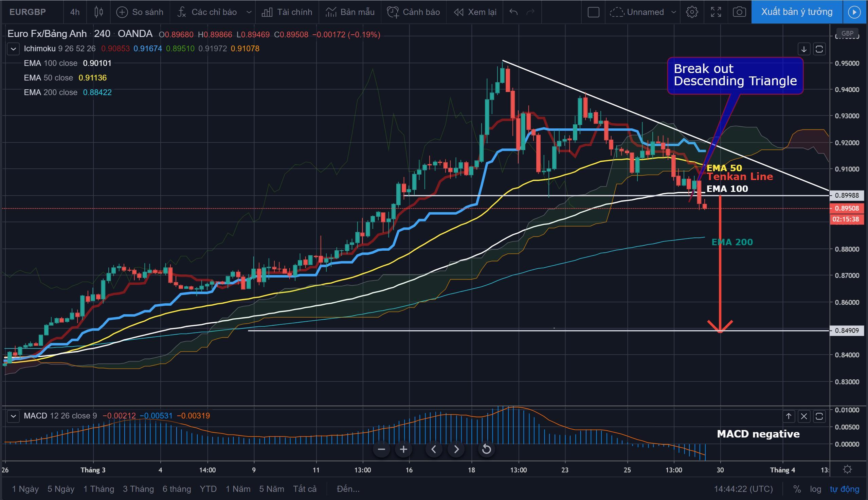Viewport: 868px width, 500px height.
Task: Move MACD pane up
Action: tap(789, 416)
